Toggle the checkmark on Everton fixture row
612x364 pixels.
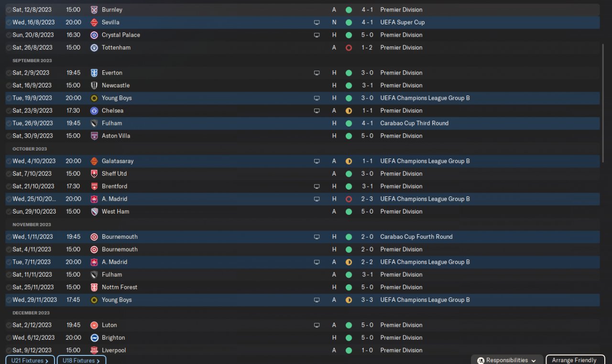click(x=9, y=73)
